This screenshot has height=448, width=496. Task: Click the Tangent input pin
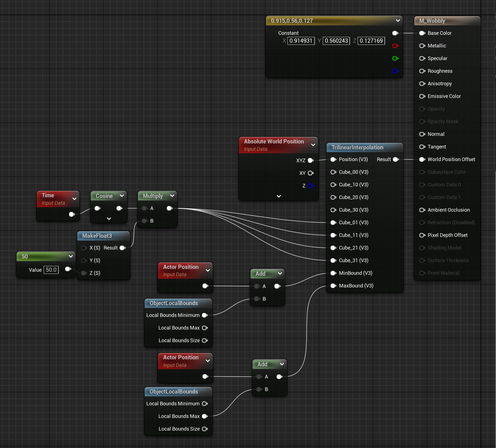pos(422,147)
